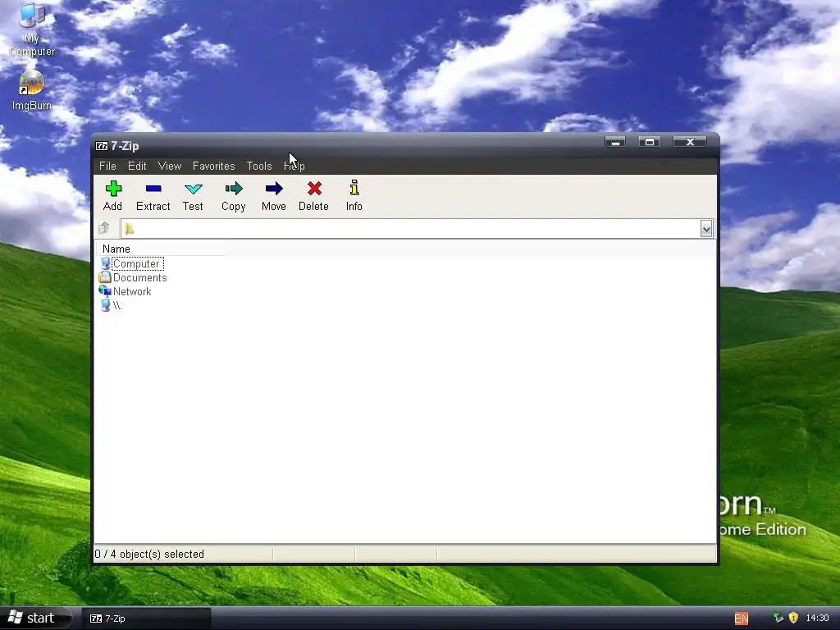Go up one folder level icon
The width and height of the screenshot is (840, 630).
[104, 229]
